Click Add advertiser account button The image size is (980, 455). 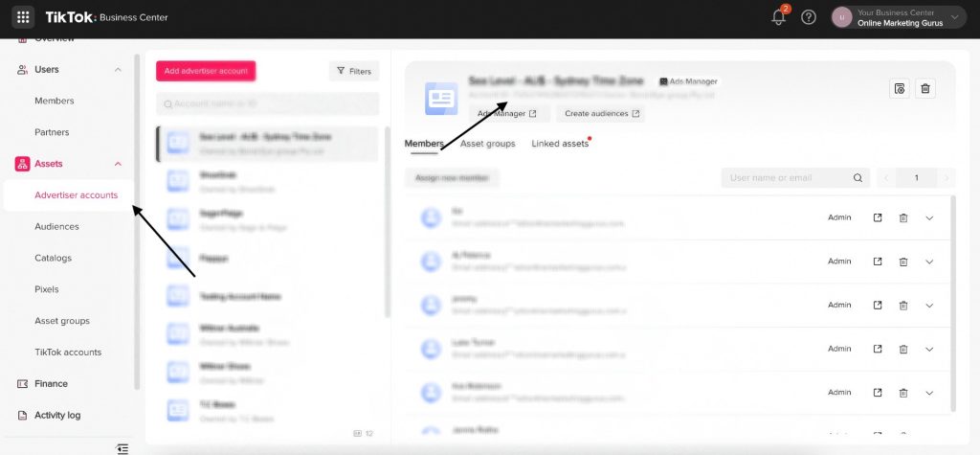click(206, 71)
